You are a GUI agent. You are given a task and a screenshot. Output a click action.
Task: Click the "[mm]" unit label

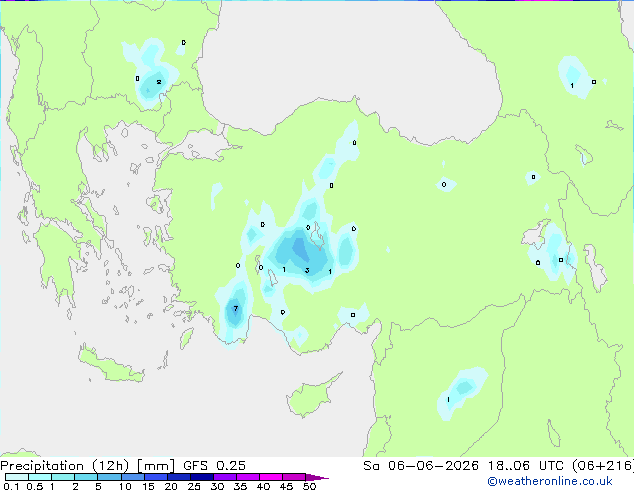(x=156, y=466)
